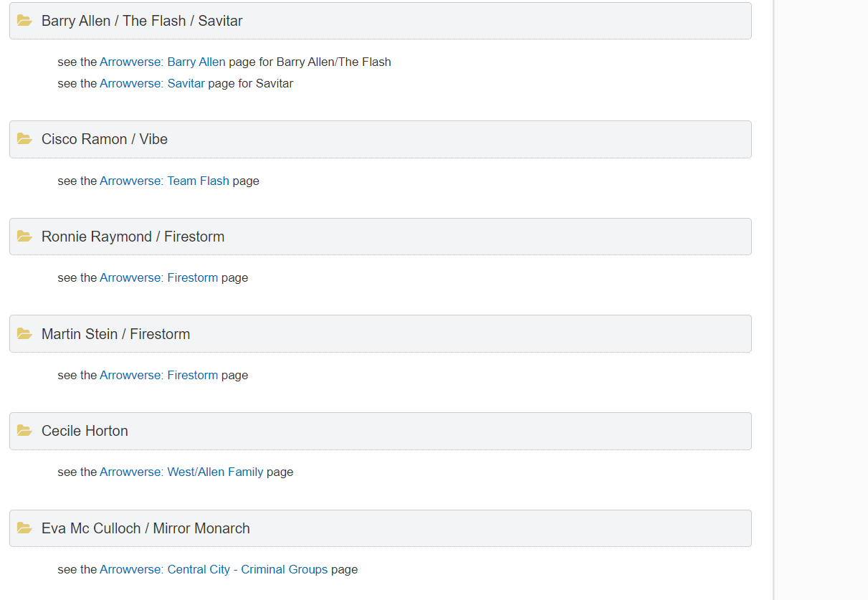The image size is (868, 600).
Task: Open the Arrowverse: Savitar link
Action: tap(152, 83)
